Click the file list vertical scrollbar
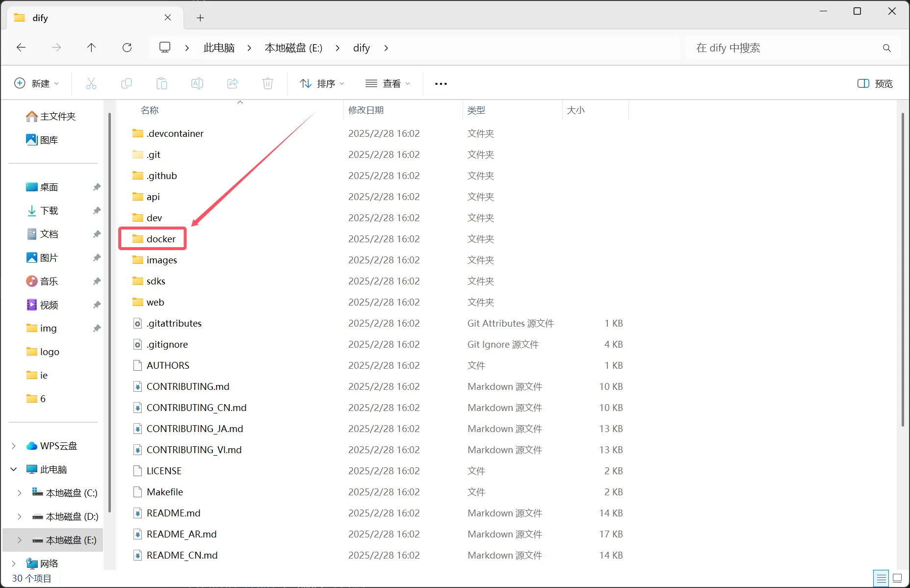 coord(902,270)
